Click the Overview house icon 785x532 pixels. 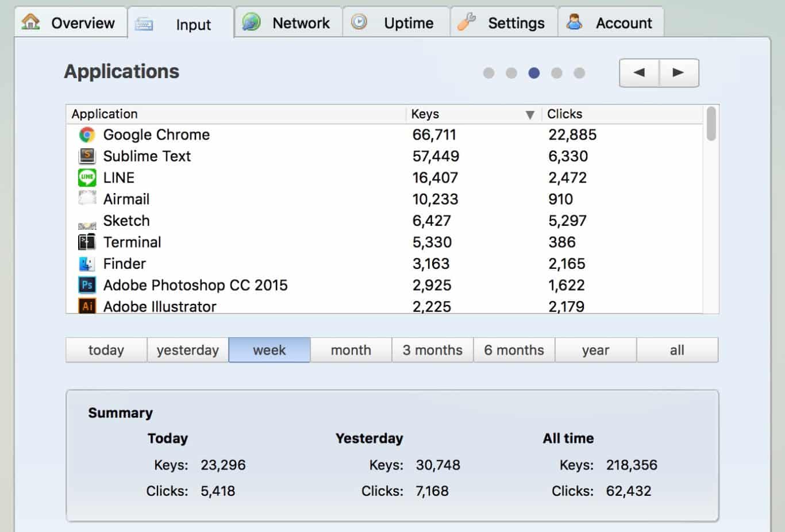click(30, 22)
